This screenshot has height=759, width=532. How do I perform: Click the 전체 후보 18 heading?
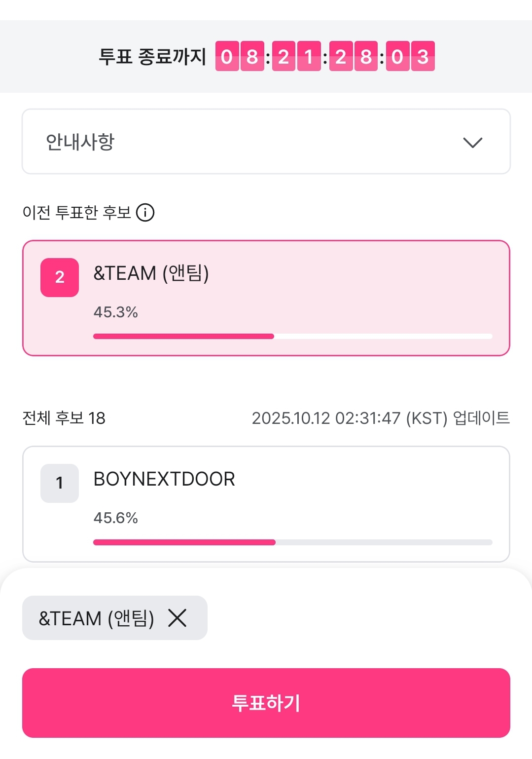point(64,418)
